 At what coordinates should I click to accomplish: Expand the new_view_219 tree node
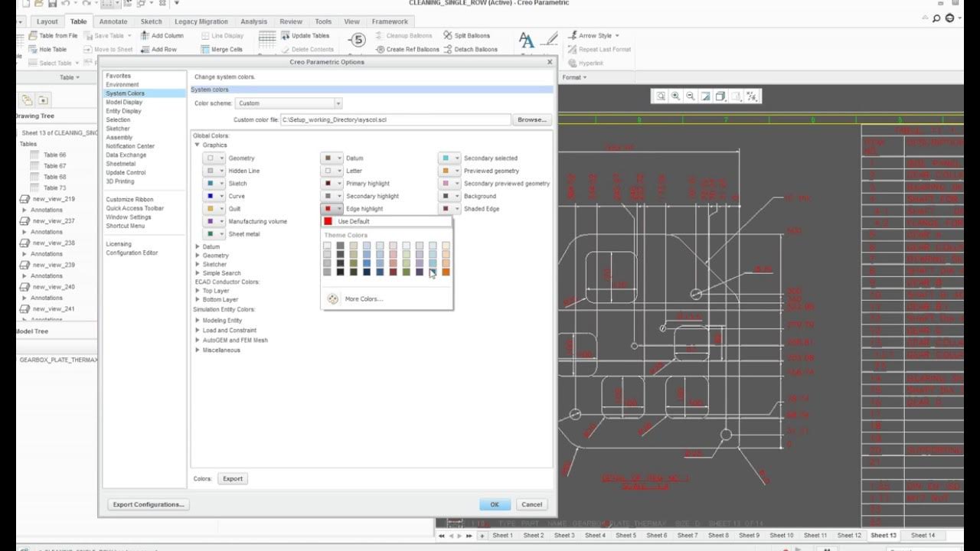tap(24, 199)
